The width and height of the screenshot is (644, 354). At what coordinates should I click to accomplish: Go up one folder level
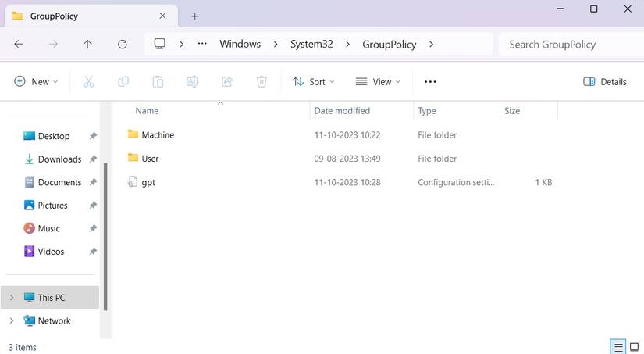pyautogui.click(x=87, y=45)
